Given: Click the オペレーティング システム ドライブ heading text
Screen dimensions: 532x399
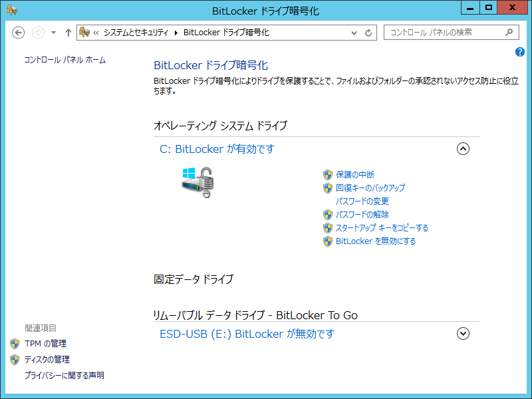Looking at the screenshot, I should pyautogui.click(x=220, y=126).
